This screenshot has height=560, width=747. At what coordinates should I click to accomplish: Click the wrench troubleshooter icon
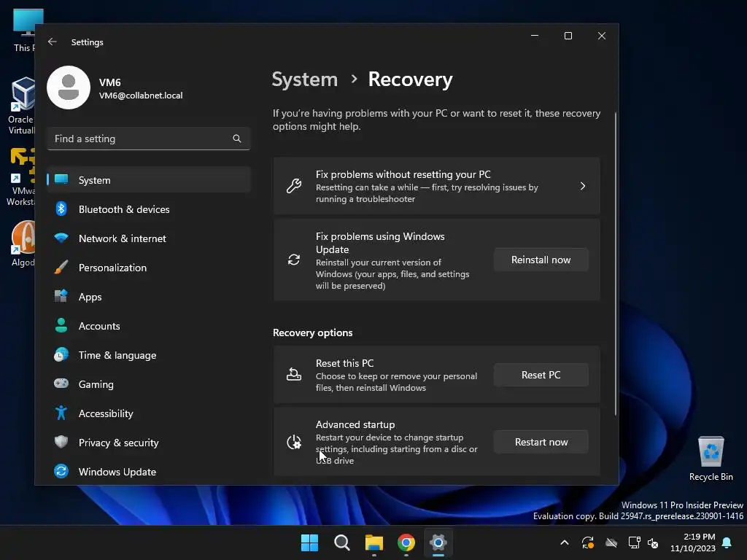[293, 186]
